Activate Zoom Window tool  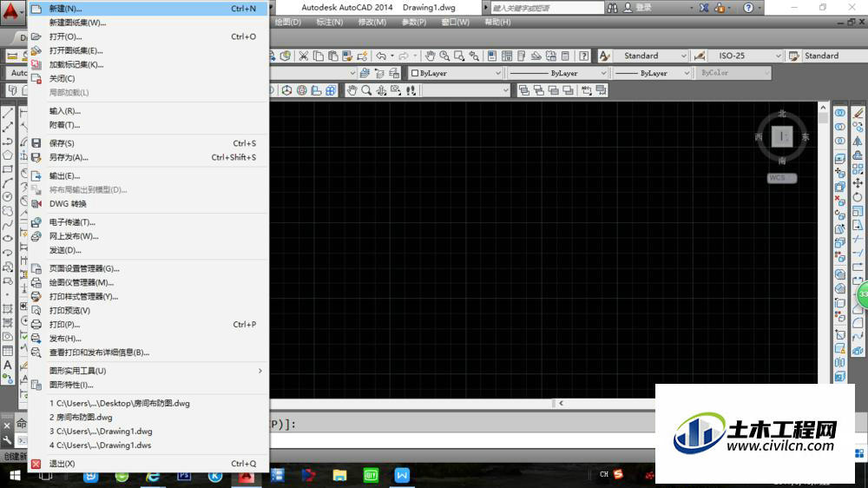pyautogui.click(x=459, y=56)
